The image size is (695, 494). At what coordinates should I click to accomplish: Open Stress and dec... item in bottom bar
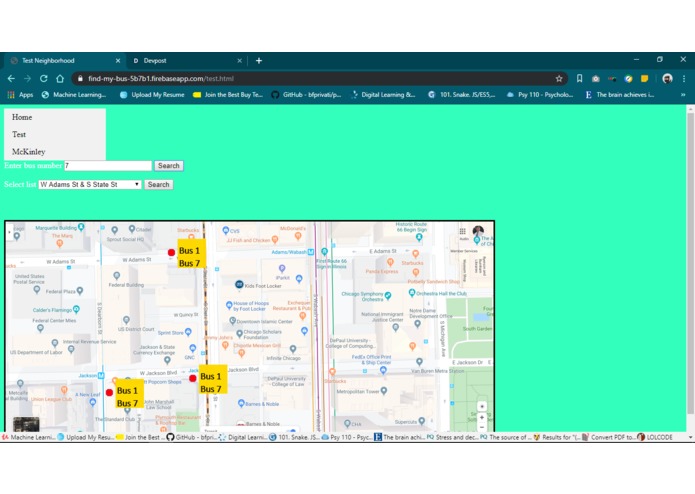(x=453, y=437)
